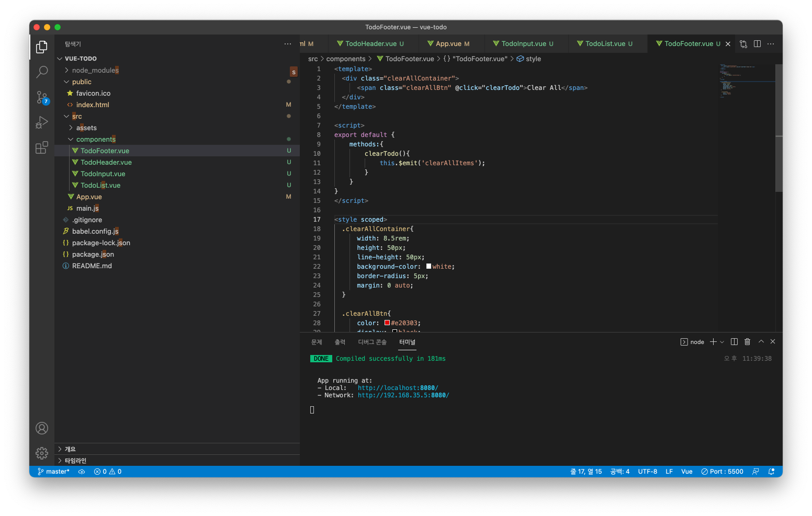Click the master* branch in status bar

point(53,472)
